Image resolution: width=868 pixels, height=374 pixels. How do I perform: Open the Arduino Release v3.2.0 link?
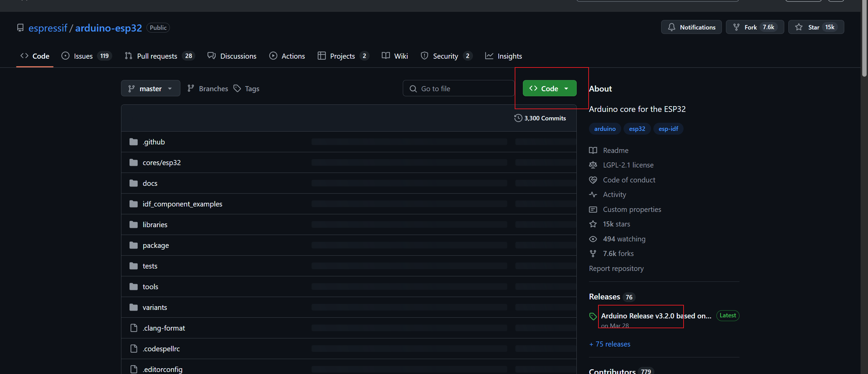(x=656, y=316)
